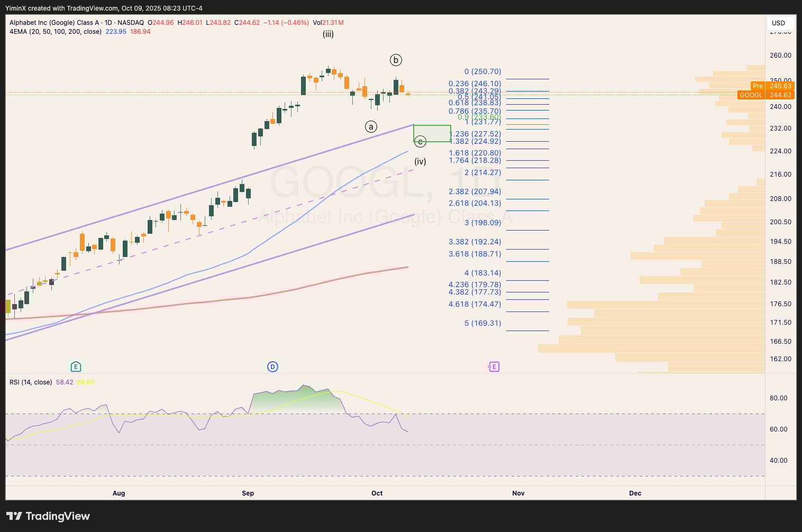The image size is (802, 532).
Task: Click the 171.50 price axis label
Action: pos(781,323)
